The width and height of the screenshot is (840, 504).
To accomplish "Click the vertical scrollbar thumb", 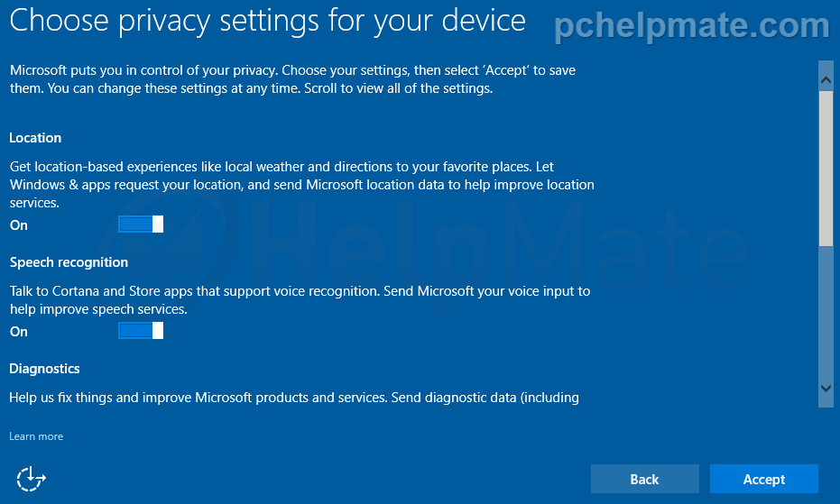I will coord(826,169).
